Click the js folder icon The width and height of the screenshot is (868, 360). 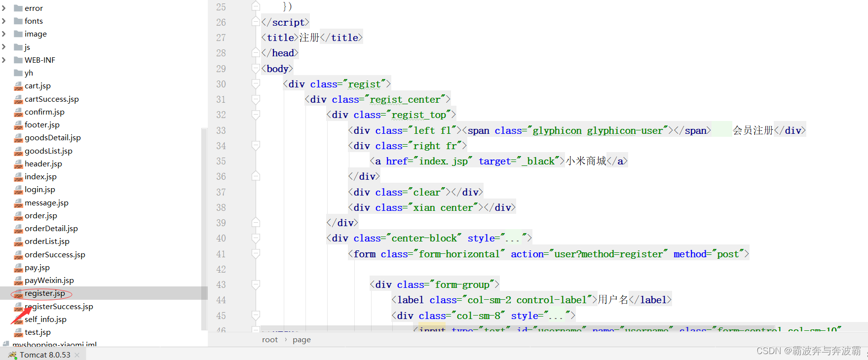click(18, 47)
